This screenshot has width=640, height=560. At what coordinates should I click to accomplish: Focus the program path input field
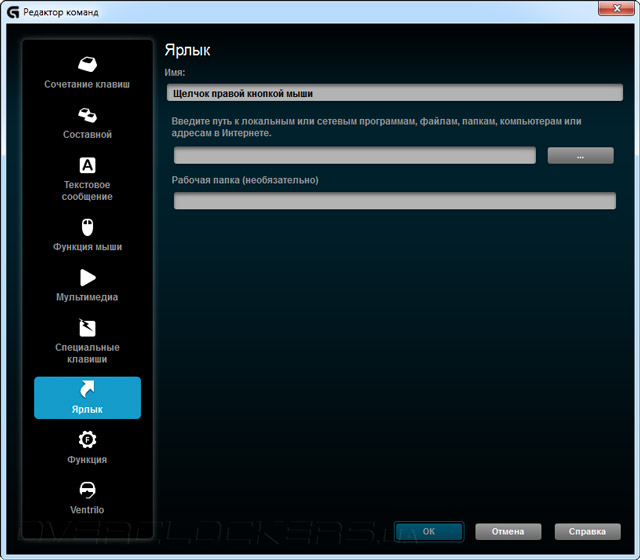(355, 156)
